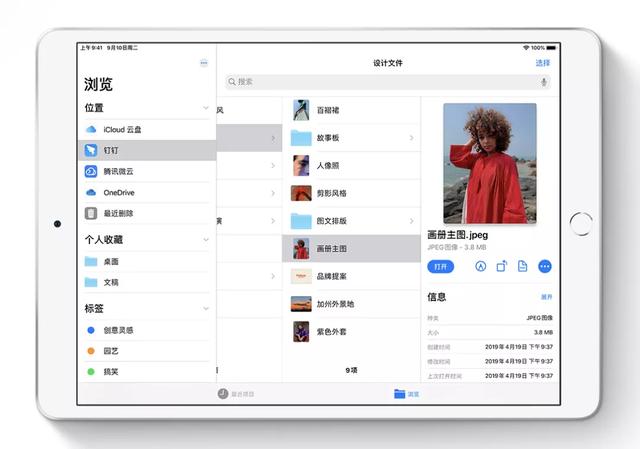
Task: Tap the 选择 button
Action: [x=543, y=63]
